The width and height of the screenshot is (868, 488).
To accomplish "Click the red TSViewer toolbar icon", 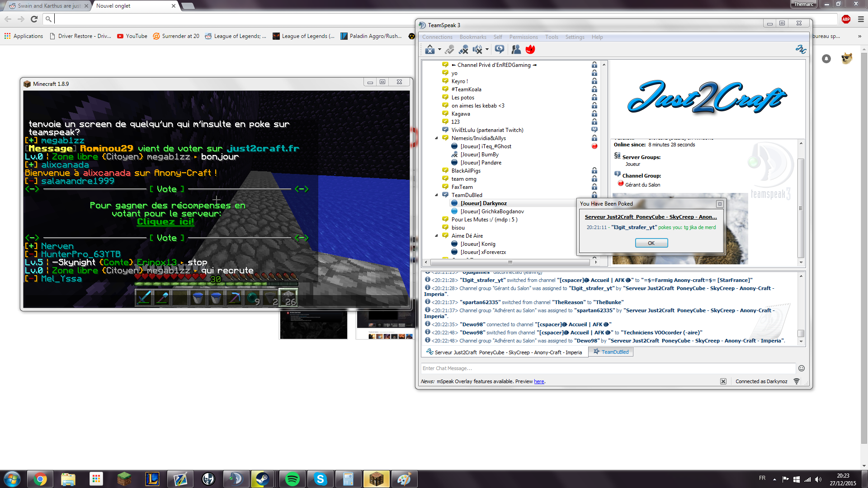I will [530, 49].
